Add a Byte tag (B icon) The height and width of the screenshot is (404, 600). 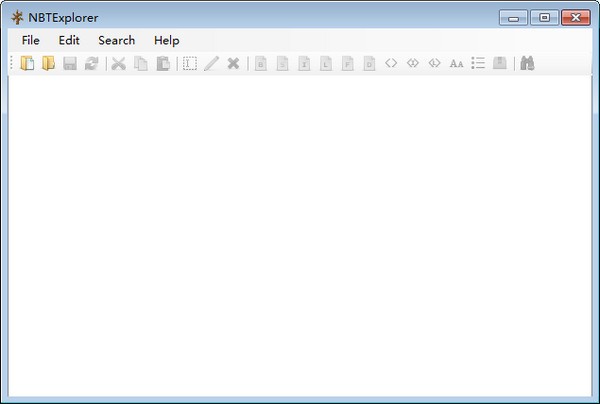[261, 63]
